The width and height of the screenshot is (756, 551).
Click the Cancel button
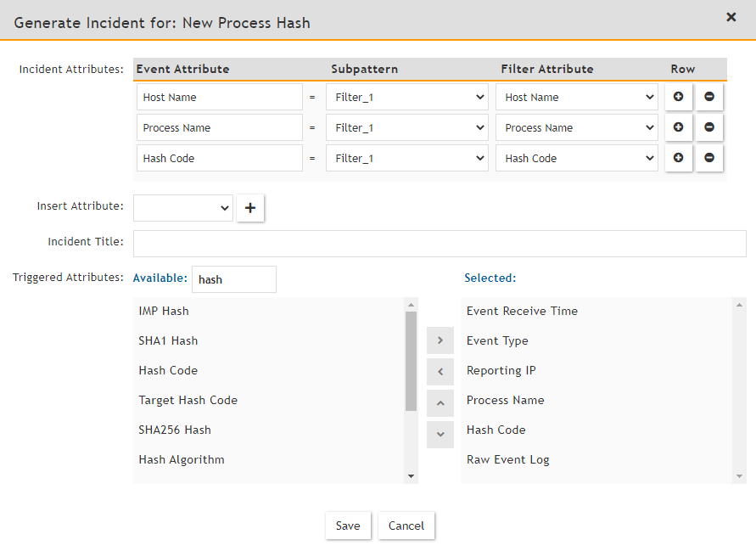point(406,526)
